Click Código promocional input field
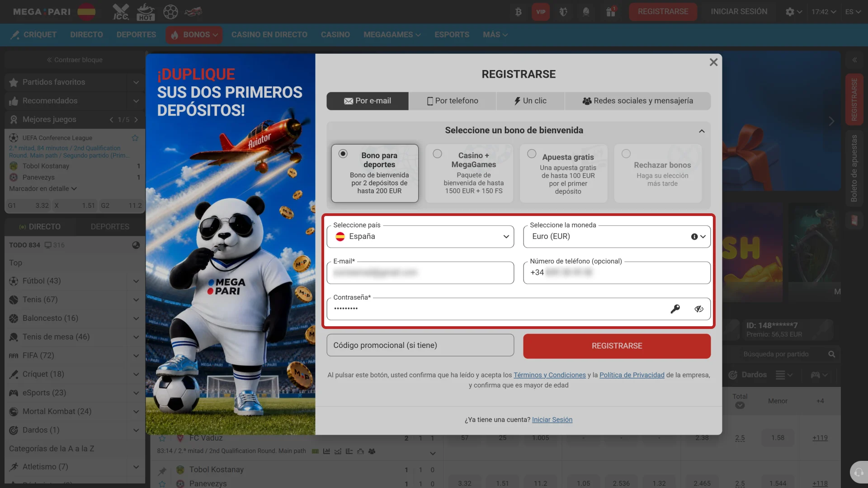This screenshot has width=868, height=488. click(420, 346)
